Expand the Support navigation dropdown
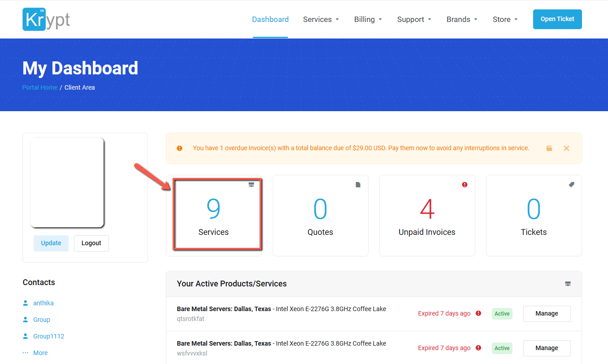The width and height of the screenshot is (608, 364). pos(414,19)
